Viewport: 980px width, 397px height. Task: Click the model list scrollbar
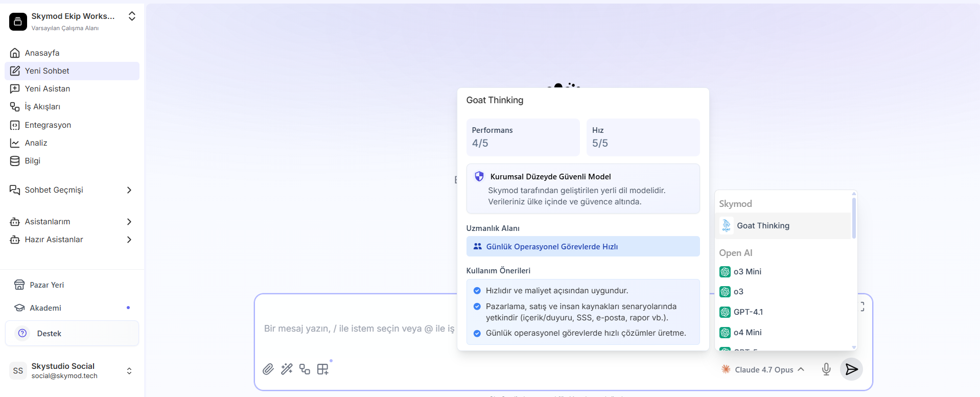click(854, 218)
